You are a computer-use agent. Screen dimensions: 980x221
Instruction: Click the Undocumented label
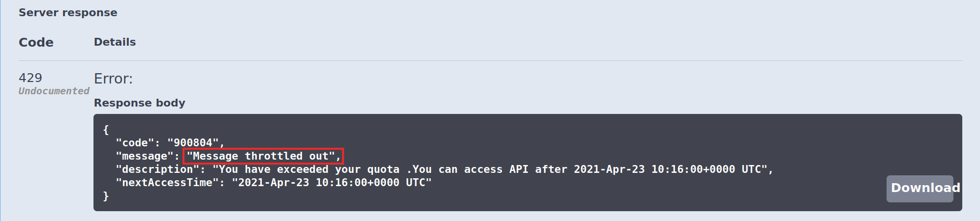(54, 91)
